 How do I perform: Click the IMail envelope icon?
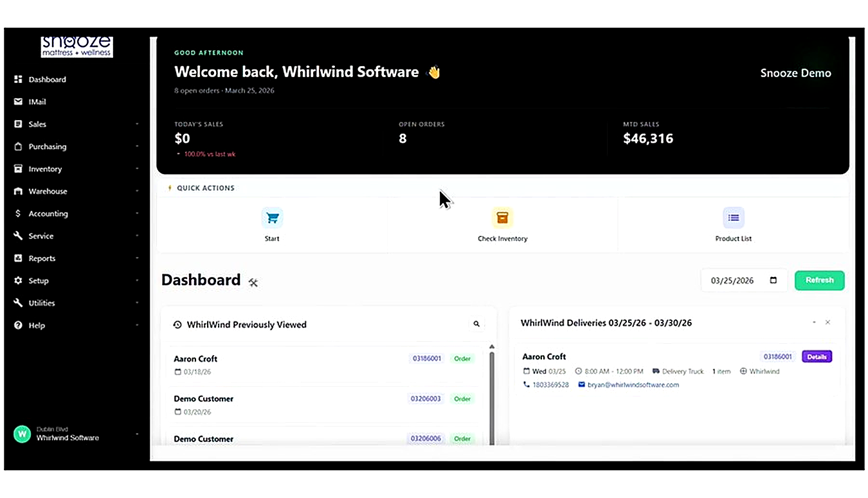coord(18,102)
